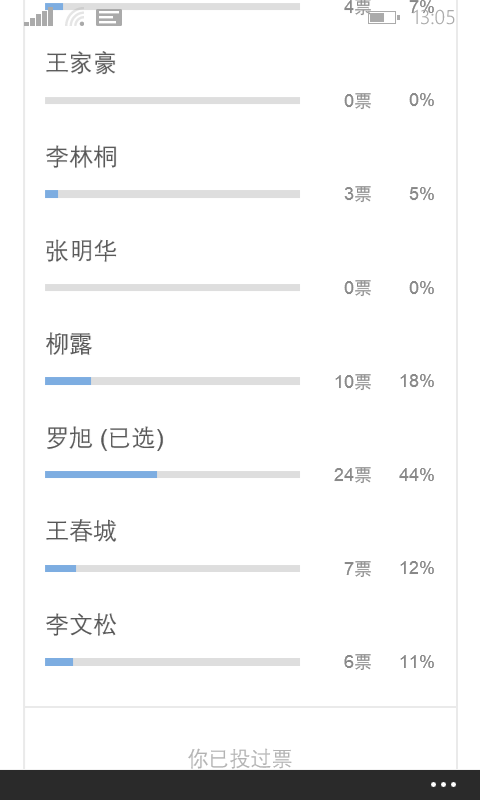This screenshot has width=480, height=800.
Task: Tap the Wi-Fi status icon
Action: coord(75,17)
